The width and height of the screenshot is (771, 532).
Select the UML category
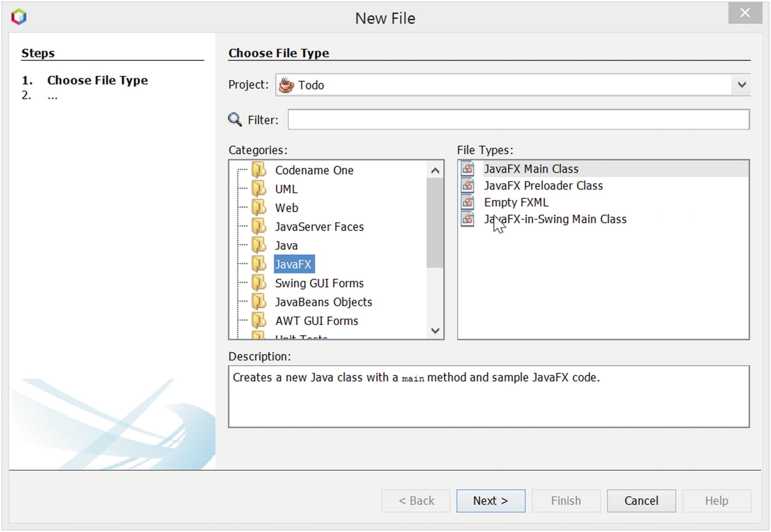(x=286, y=189)
